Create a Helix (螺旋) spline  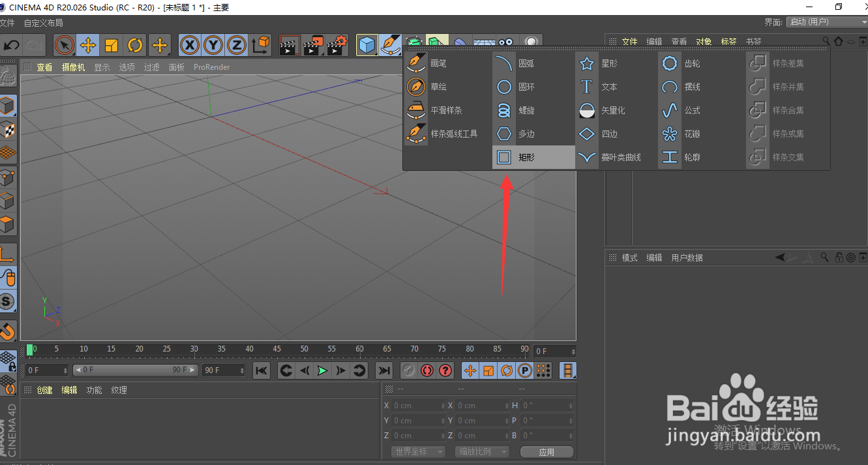coord(533,110)
